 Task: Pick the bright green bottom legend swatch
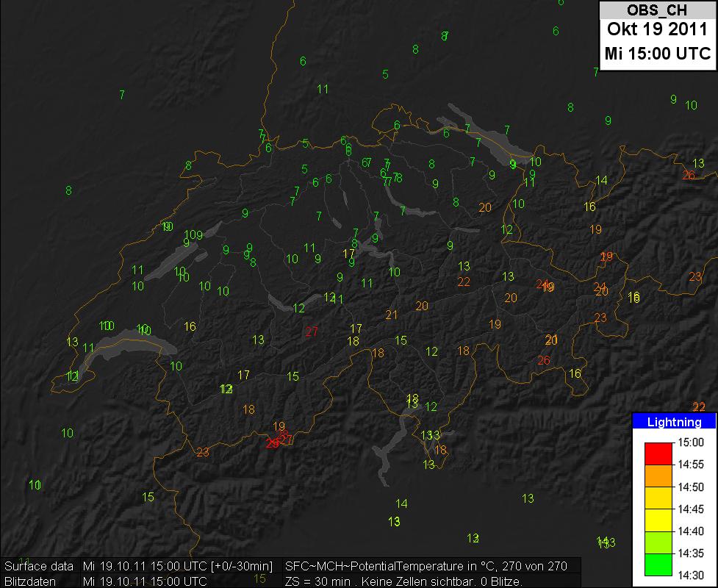click(658, 564)
